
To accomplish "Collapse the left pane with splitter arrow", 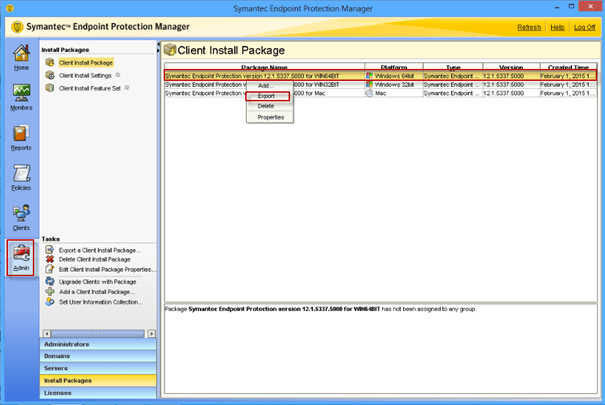I will (x=158, y=46).
